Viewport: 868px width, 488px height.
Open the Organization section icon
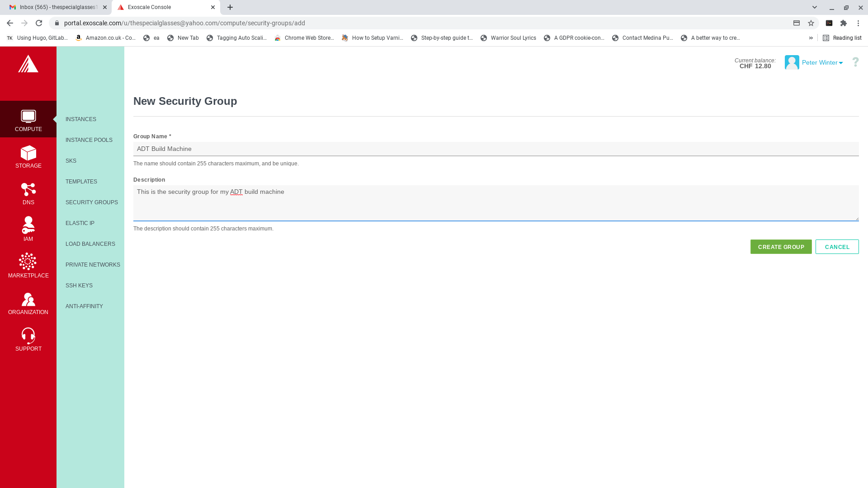click(28, 299)
